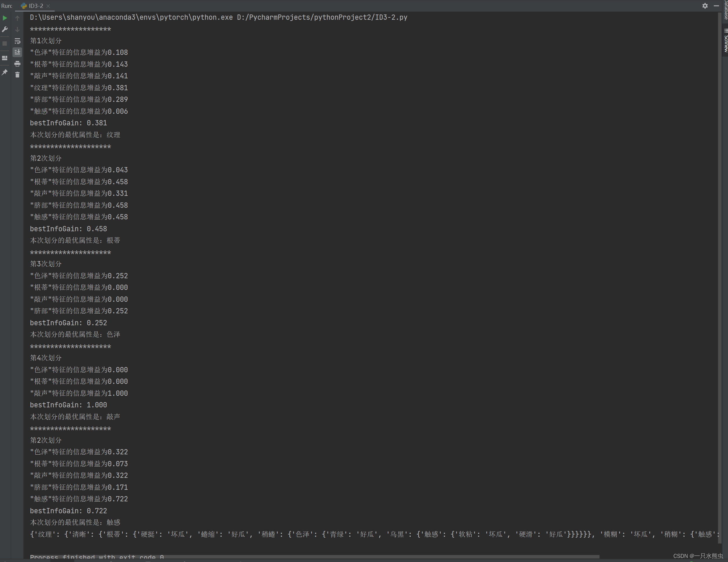Stop the running process

click(x=5, y=44)
